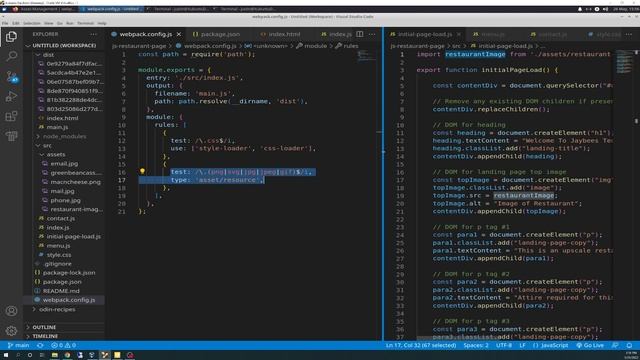Open the File menu
The width and height of the screenshot is (640, 360).
click(5, 23)
